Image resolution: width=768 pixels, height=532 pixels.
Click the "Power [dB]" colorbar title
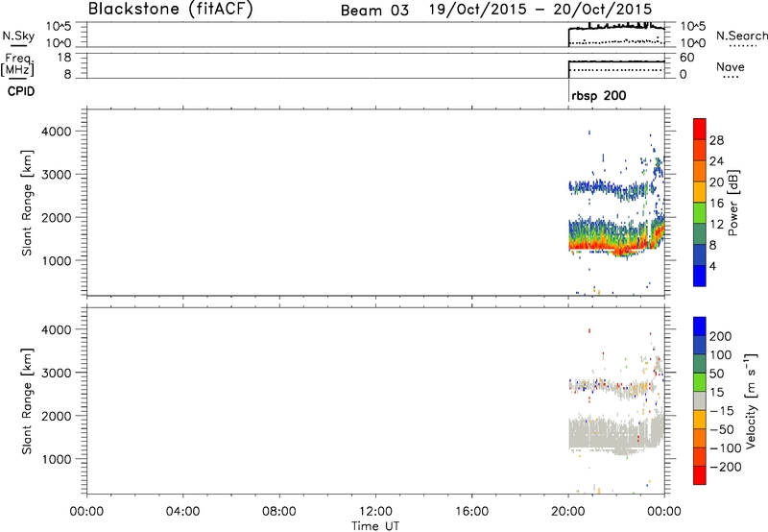click(732, 203)
